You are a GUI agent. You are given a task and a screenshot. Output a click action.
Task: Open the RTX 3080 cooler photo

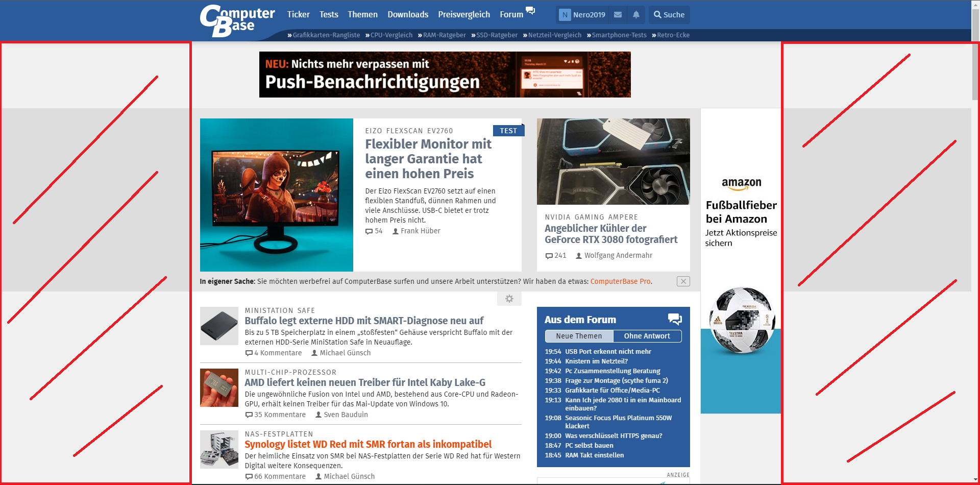pyautogui.click(x=614, y=161)
